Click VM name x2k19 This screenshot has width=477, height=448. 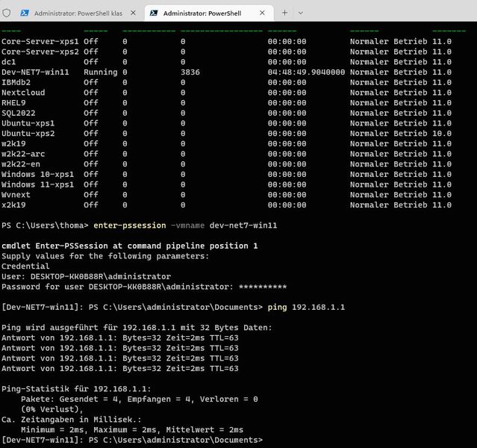[x=13, y=205]
